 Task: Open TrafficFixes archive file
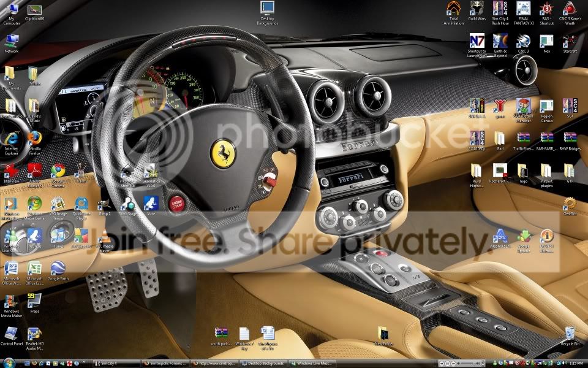pos(524,141)
